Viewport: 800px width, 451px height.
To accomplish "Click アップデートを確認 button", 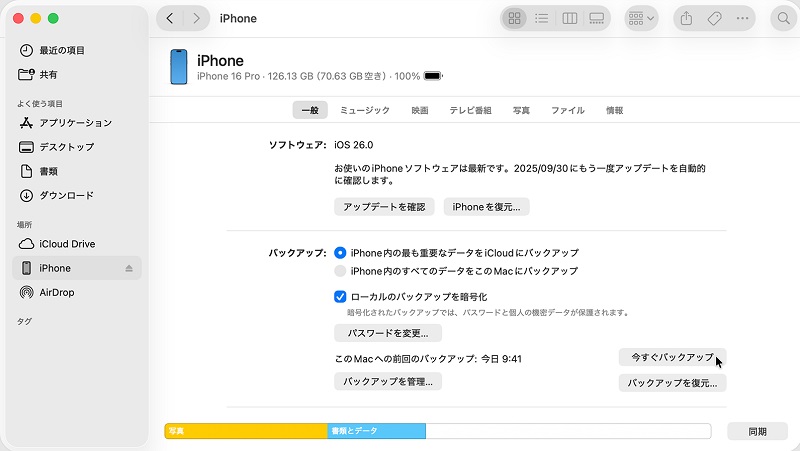I will click(x=384, y=207).
